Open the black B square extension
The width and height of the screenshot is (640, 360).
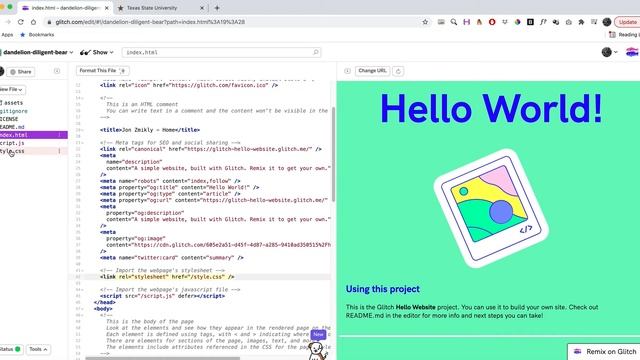(530, 22)
